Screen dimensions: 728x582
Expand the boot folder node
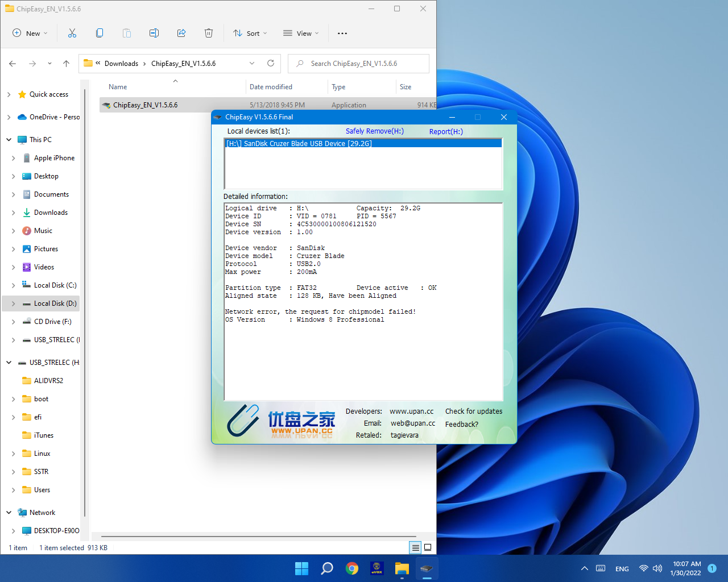(x=13, y=399)
